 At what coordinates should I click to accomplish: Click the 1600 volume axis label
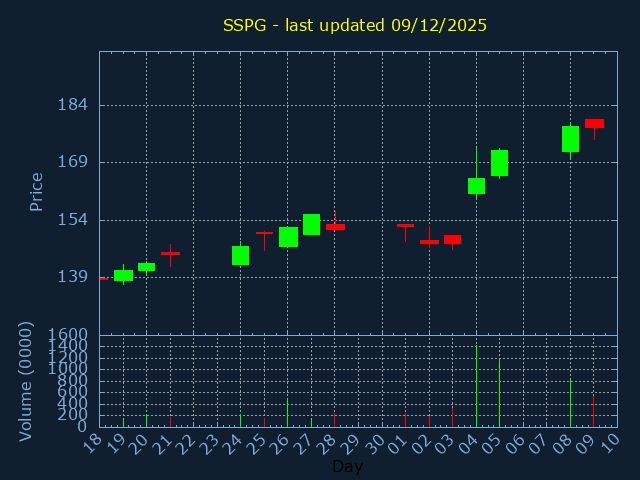[x=67, y=335]
